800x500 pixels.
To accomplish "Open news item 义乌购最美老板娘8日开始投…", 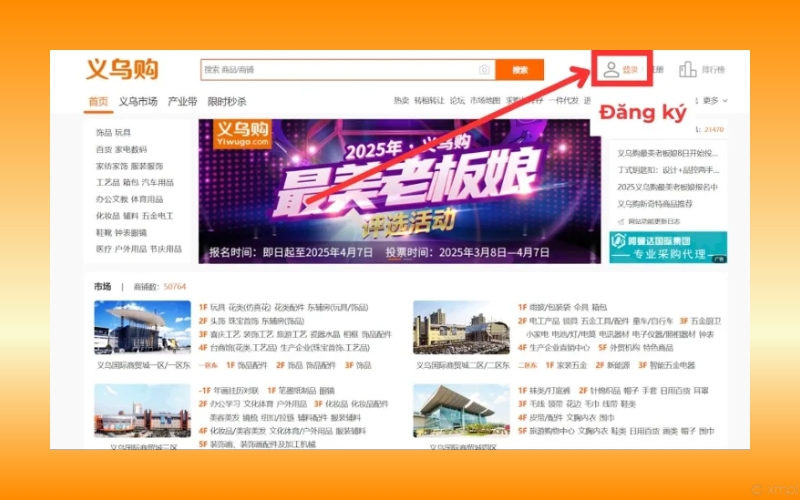I will pos(667,153).
